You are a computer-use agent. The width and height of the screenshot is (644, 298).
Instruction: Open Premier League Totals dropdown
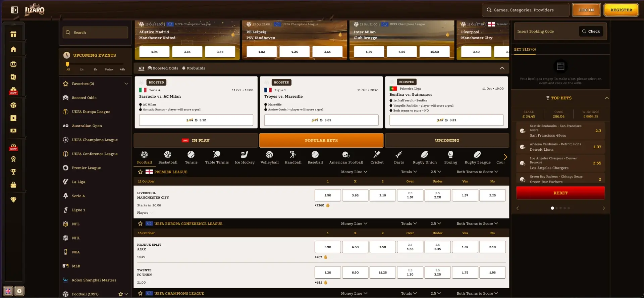pyautogui.click(x=409, y=172)
